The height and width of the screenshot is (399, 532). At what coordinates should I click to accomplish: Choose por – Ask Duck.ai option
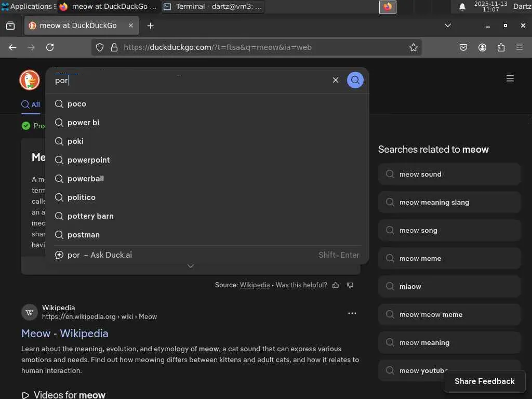click(207, 255)
